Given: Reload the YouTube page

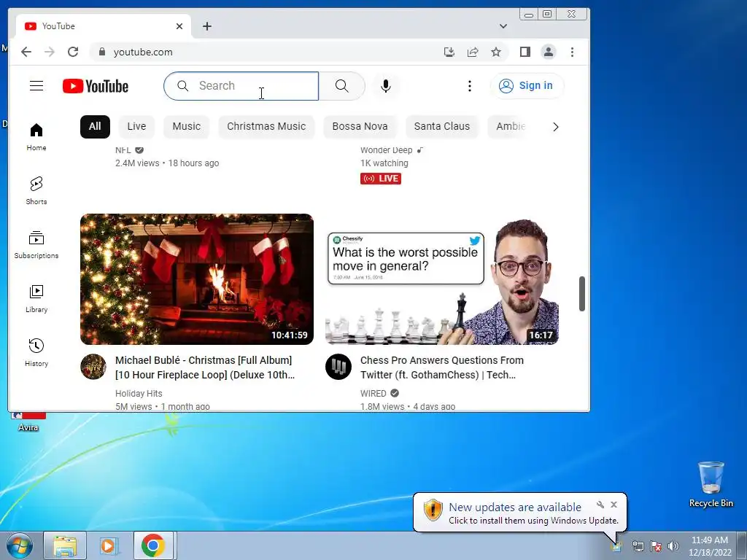Looking at the screenshot, I should tap(73, 52).
